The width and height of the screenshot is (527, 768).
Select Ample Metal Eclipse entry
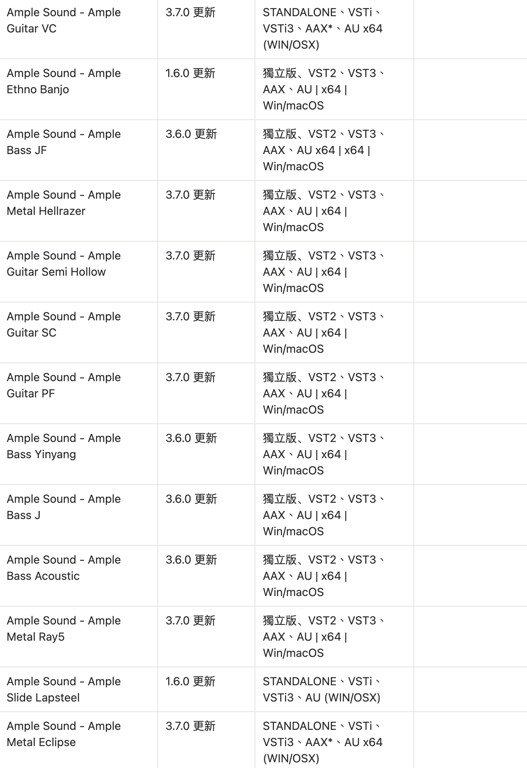(64, 734)
